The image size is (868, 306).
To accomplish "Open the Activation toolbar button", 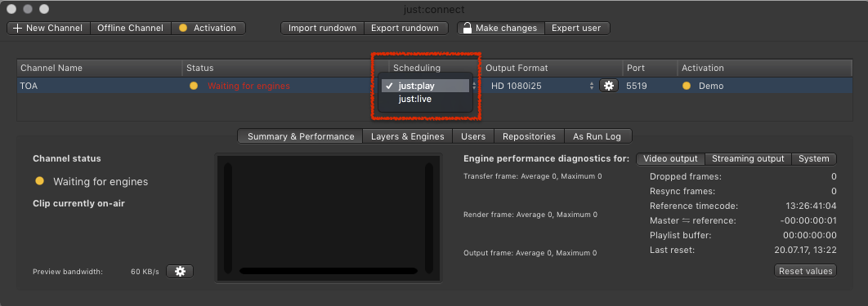I will (x=208, y=29).
